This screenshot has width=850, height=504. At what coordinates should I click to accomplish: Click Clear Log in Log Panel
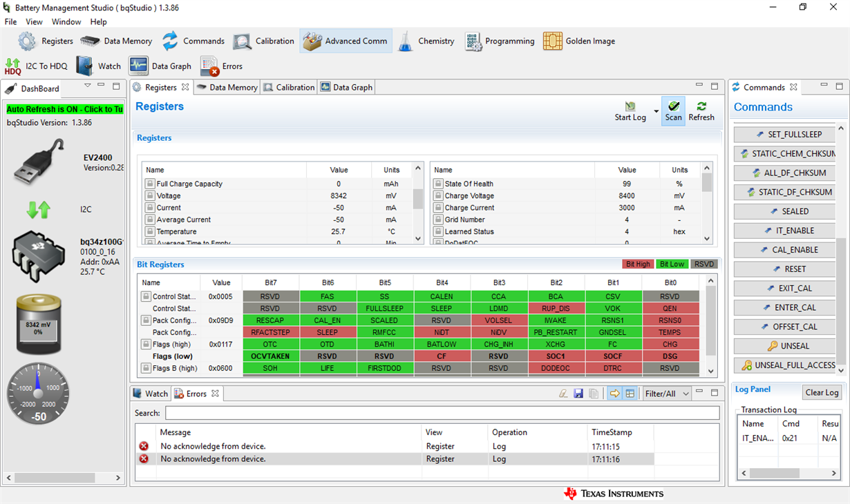[x=822, y=392]
